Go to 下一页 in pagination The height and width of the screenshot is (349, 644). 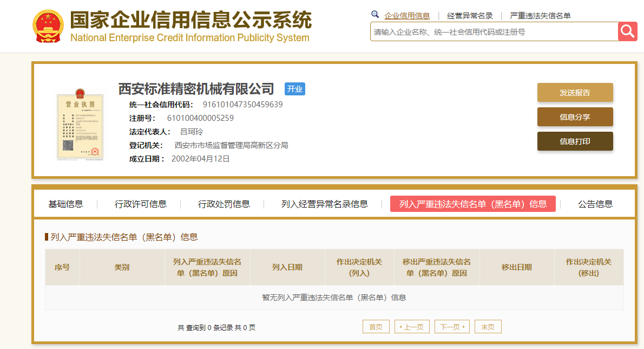pyautogui.click(x=452, y=327)
